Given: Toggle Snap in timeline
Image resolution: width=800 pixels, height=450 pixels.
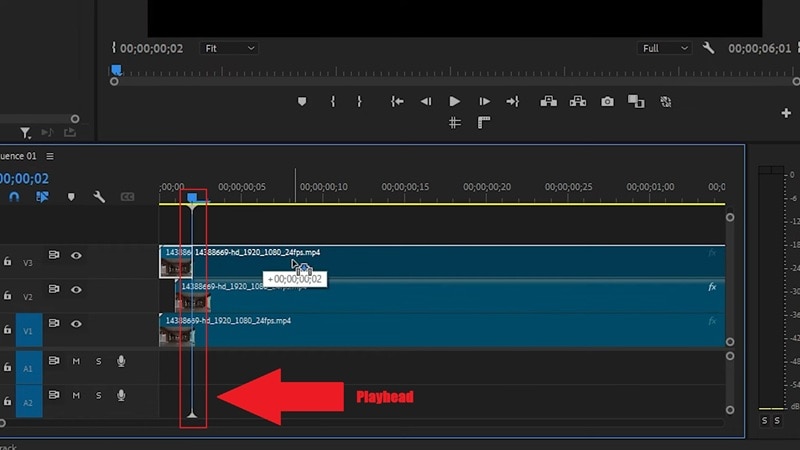Looking at the screenshot, I should [14, 197].
